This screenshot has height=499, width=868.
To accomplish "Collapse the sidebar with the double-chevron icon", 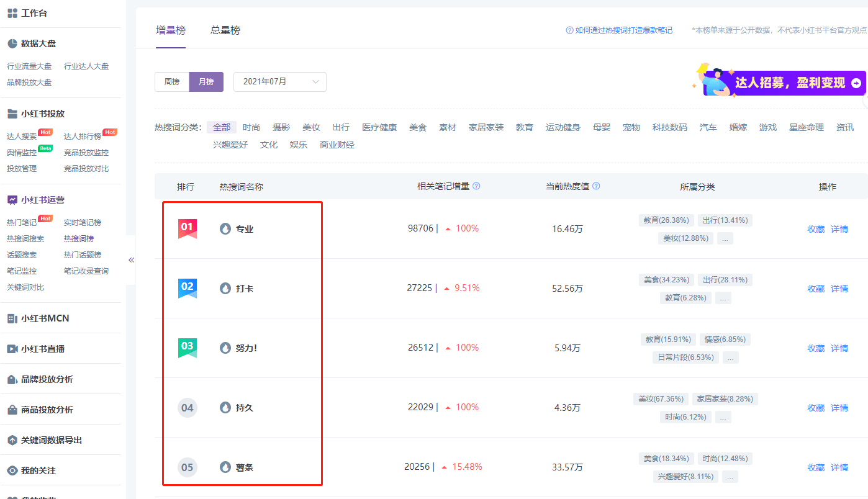I will [131, 260].
